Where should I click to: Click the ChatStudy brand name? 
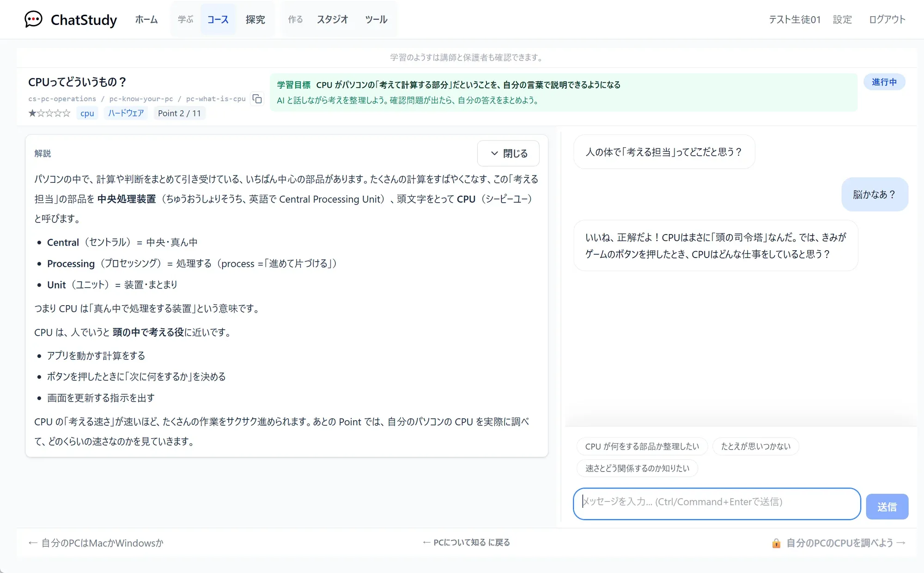pyautogui.click(x=84, y=20)
